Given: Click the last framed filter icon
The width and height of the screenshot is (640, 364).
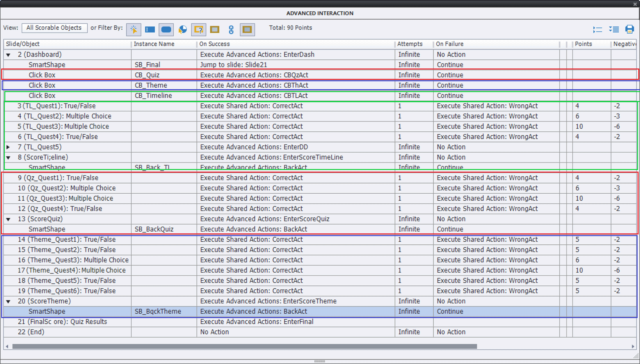Looking at the screenshot, I should tap(247, 29).
